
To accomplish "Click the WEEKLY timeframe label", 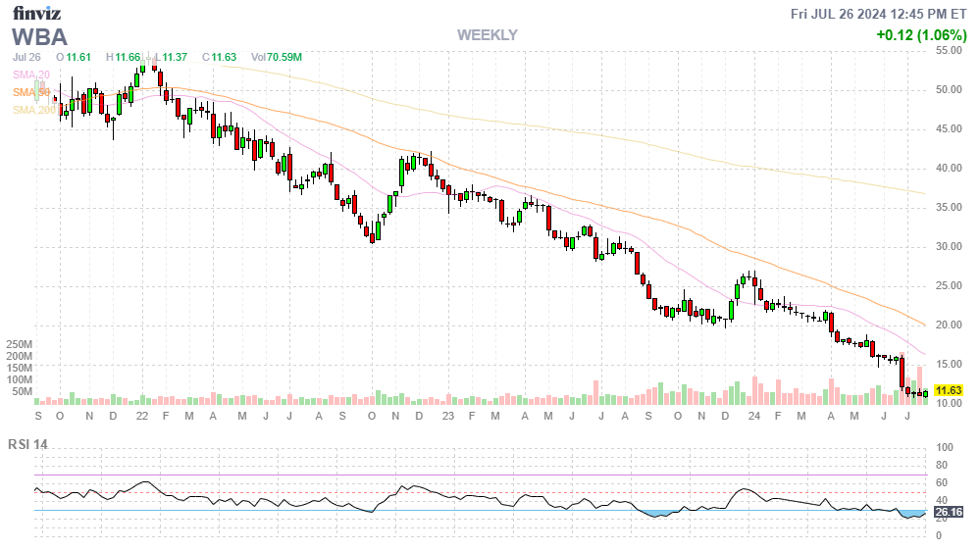I will 487,35.
